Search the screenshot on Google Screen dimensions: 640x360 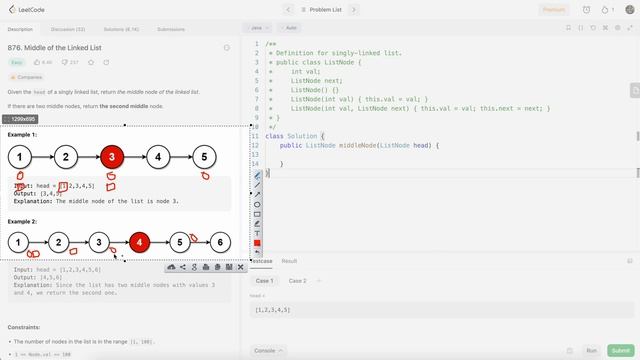194,267
